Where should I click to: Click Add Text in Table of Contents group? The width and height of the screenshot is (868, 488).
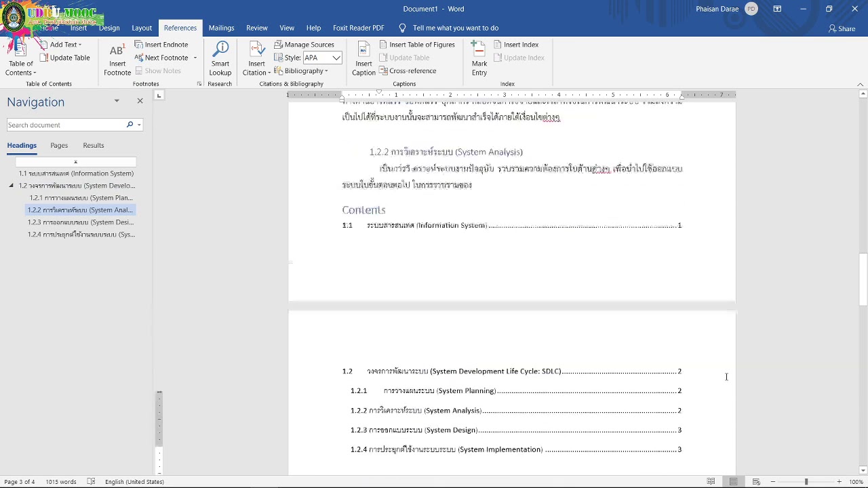point(61,45)
